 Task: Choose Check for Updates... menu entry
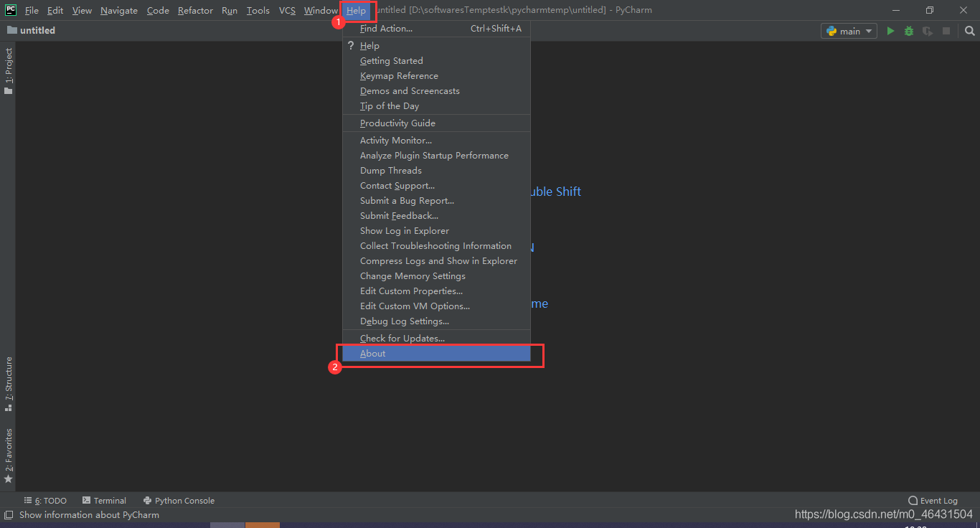point(402,339)
